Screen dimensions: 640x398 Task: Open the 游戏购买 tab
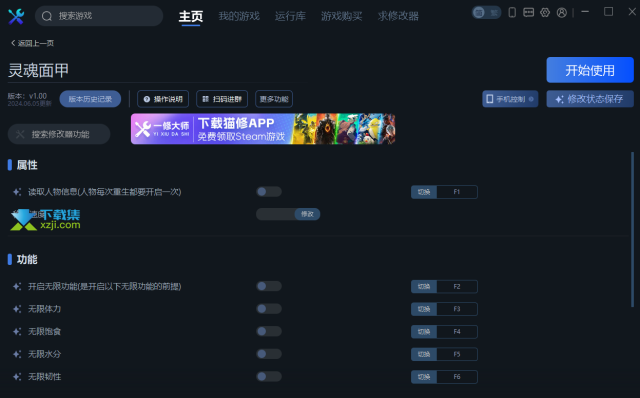pos(341,16)
